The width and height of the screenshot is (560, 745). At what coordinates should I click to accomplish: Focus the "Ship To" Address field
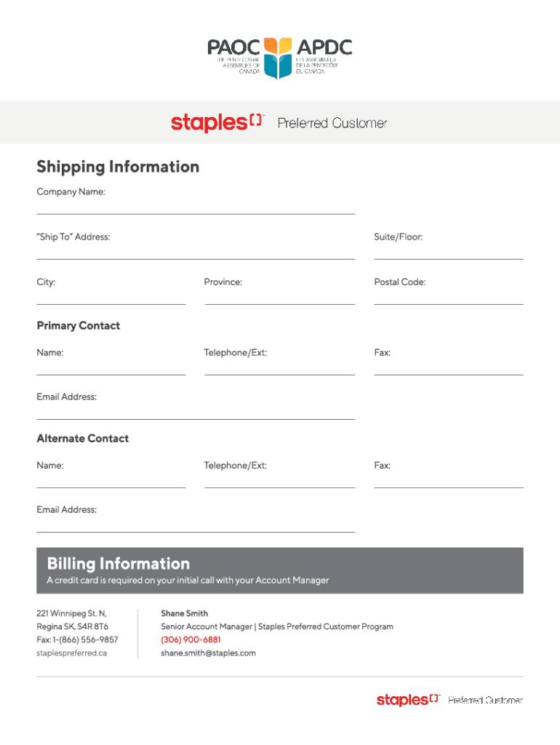(x=196, y=252)
